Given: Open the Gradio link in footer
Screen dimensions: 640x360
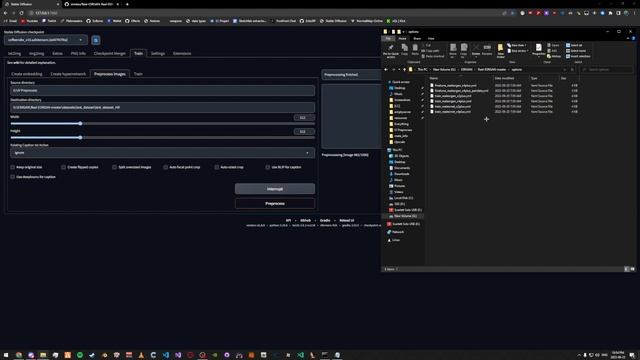Looking at the screenshot, I should [325, 220].
